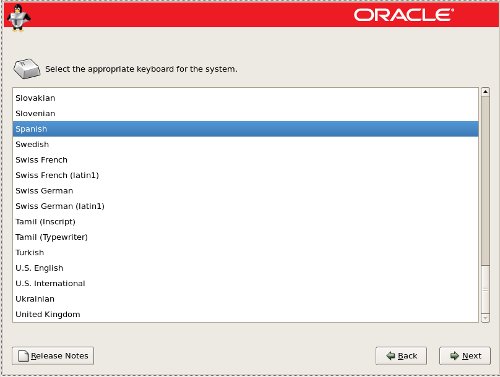Click the ORACLE logo in header
This screenshot has height=377, width=500.
click(404, 15)
